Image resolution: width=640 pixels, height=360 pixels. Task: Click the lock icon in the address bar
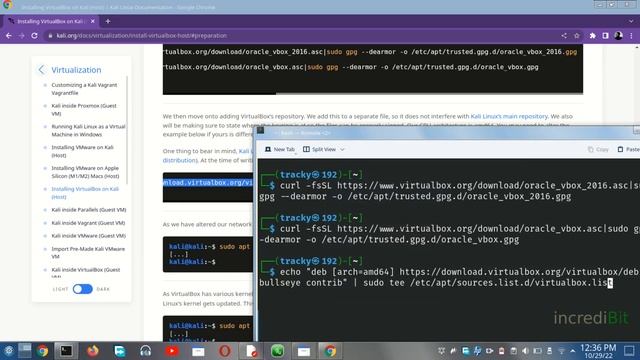click(50, 36)
